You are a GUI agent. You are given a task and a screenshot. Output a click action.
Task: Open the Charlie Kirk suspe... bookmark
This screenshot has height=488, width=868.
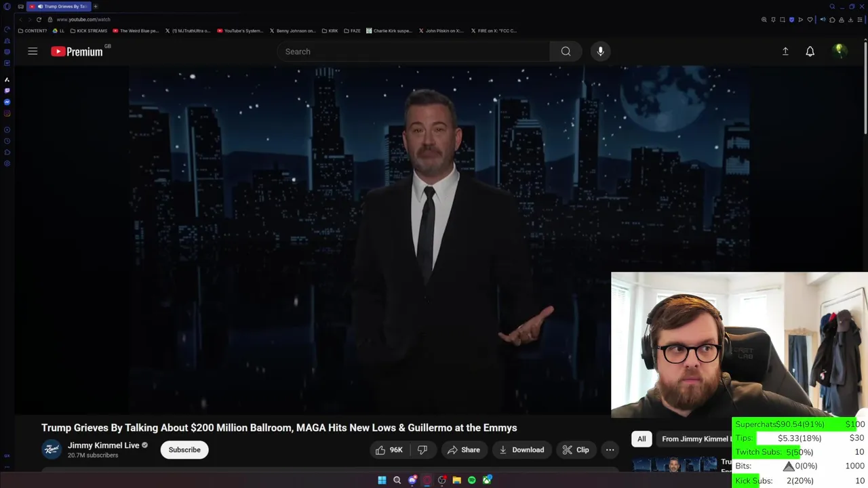click(x=389, y=30)
